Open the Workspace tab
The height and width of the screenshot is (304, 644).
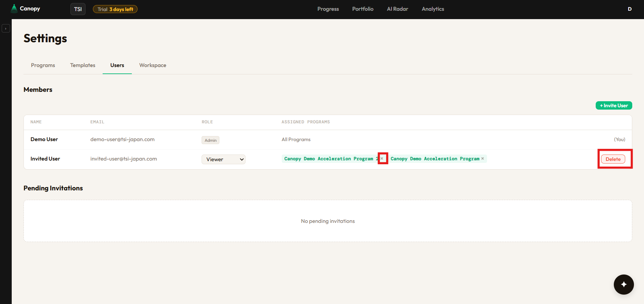click(153, 65)
